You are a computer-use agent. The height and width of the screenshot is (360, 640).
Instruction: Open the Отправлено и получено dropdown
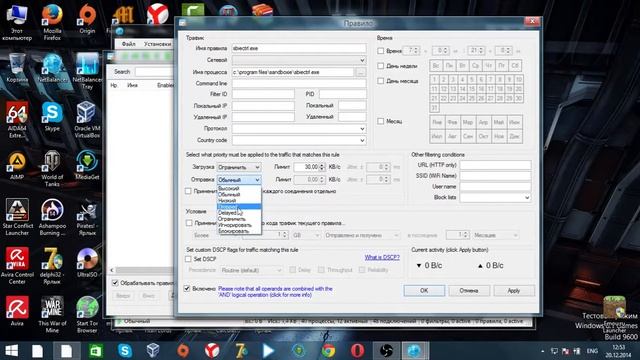(x=362, y=235)
